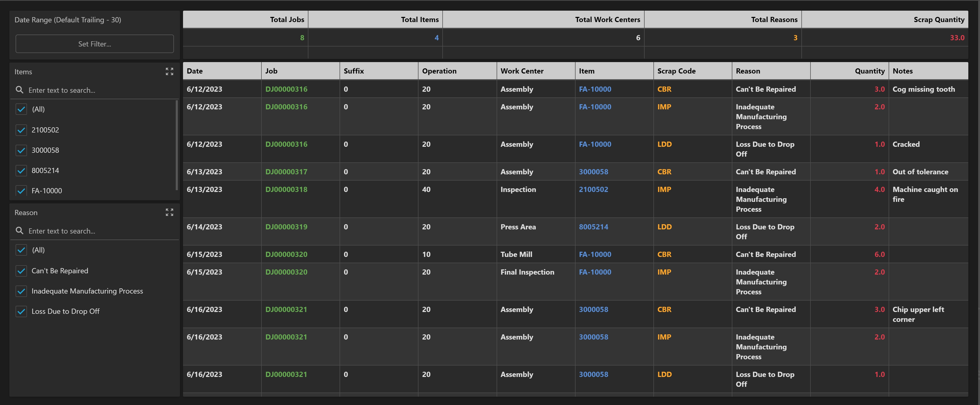This screenshot has height=405, width=980.
Task: Open job DJ00000321 dated 6/16/2023
Action: click(286, 309)
